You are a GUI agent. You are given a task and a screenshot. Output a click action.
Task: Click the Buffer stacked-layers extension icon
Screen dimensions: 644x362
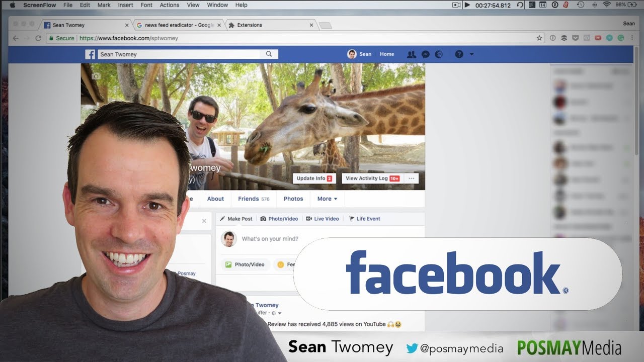(564, 38)
